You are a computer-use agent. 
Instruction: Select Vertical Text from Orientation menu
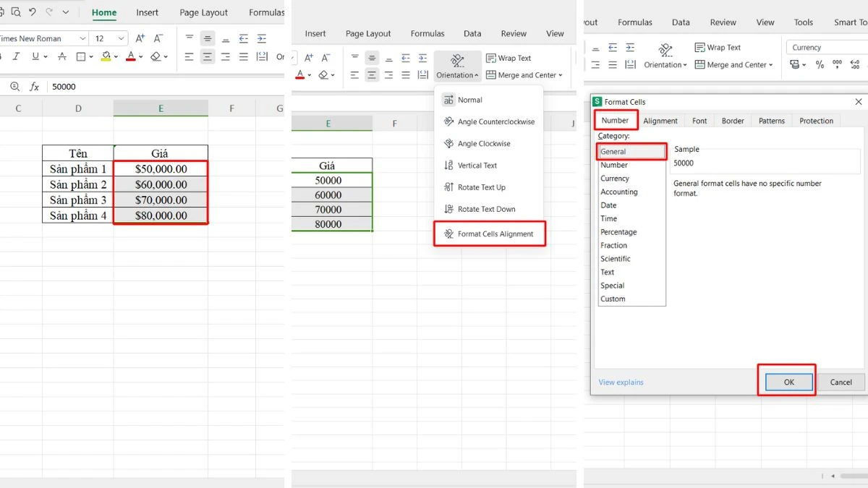pos(479,165)
